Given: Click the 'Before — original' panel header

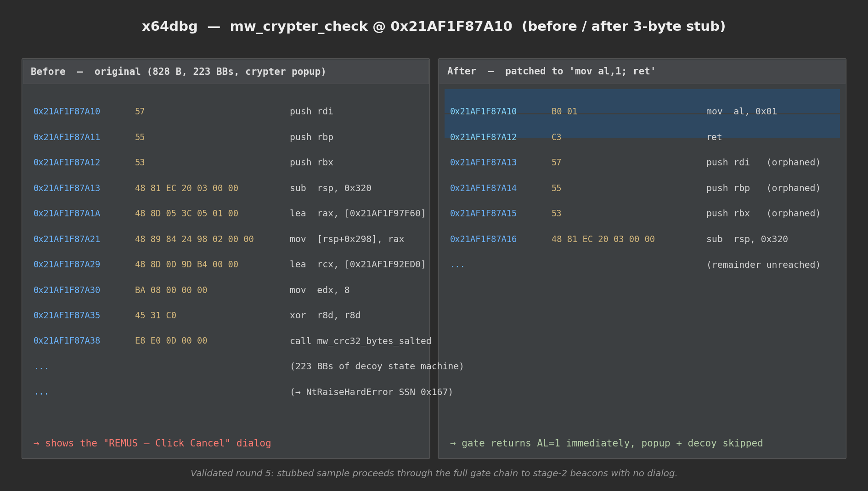Looking at the screenshot, I should coord(178,71).
